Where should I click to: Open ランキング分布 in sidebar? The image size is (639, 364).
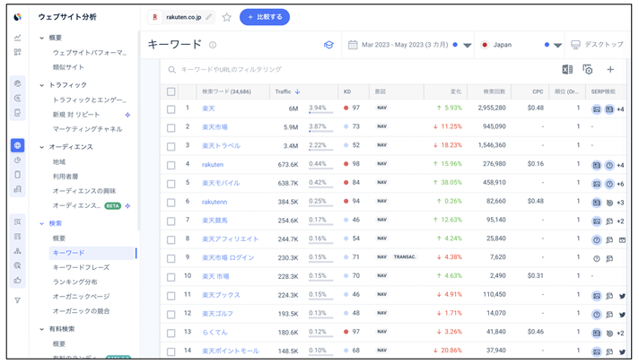[x=75, y=282]
